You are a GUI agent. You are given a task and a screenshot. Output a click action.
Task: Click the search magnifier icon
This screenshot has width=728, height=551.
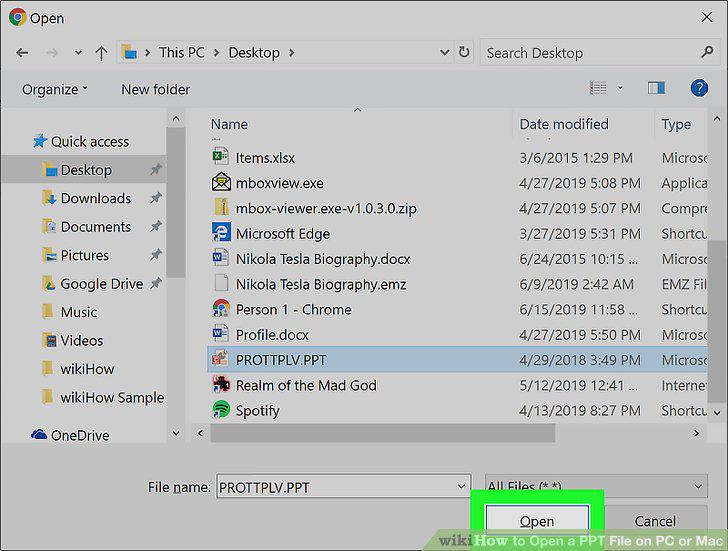(707, 52)
